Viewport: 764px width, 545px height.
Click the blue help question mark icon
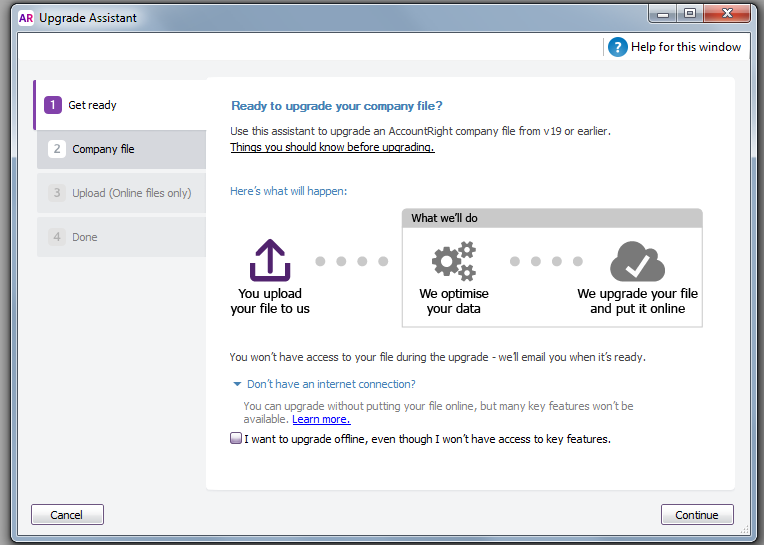[618, 47]
